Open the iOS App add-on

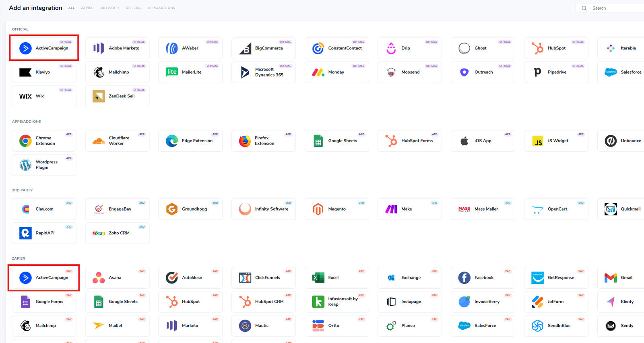point(483,141)
